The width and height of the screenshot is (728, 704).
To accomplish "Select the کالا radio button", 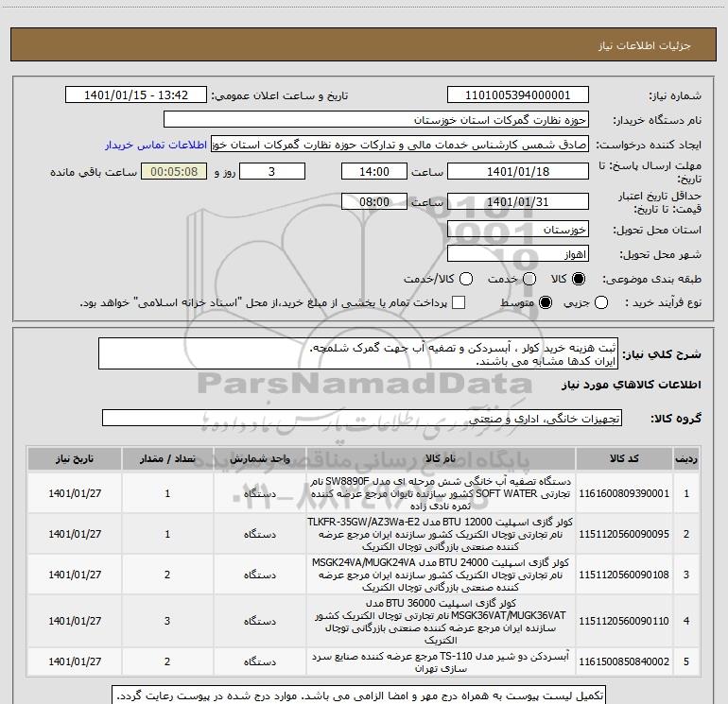I will 579,279.
